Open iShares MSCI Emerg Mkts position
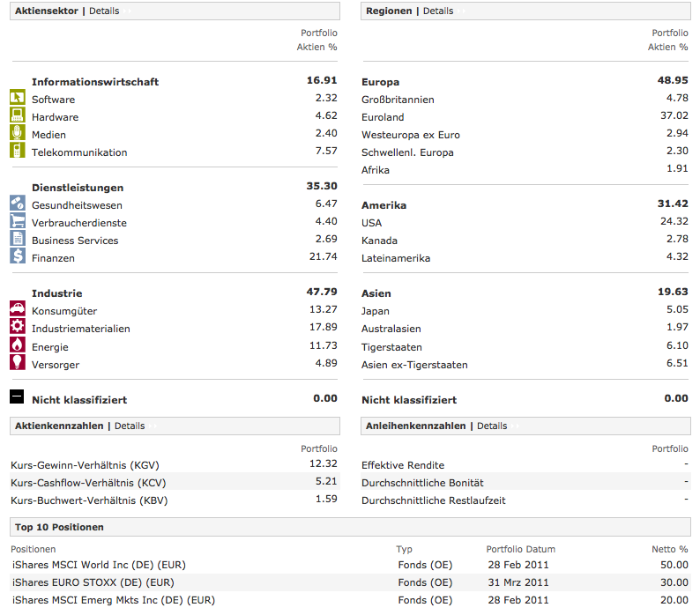 (113, 600)
